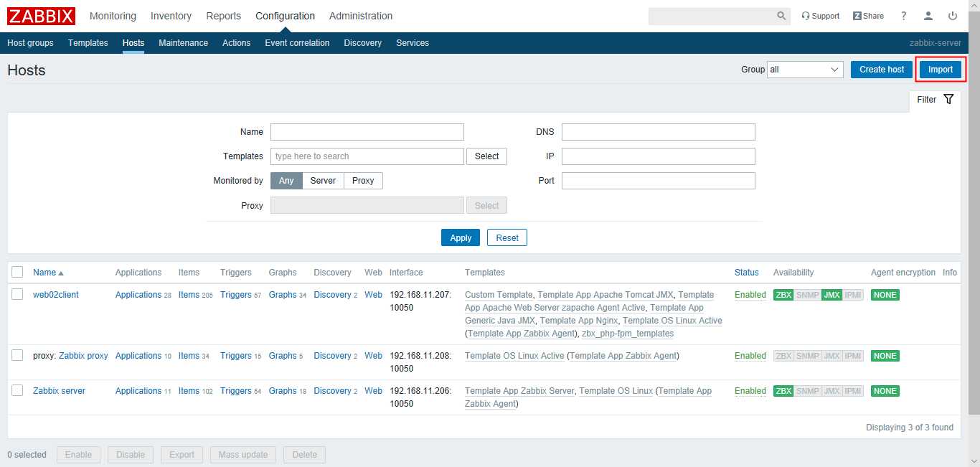
Task: Check the Zabbix server row checkbox
Action: (18, 391)
